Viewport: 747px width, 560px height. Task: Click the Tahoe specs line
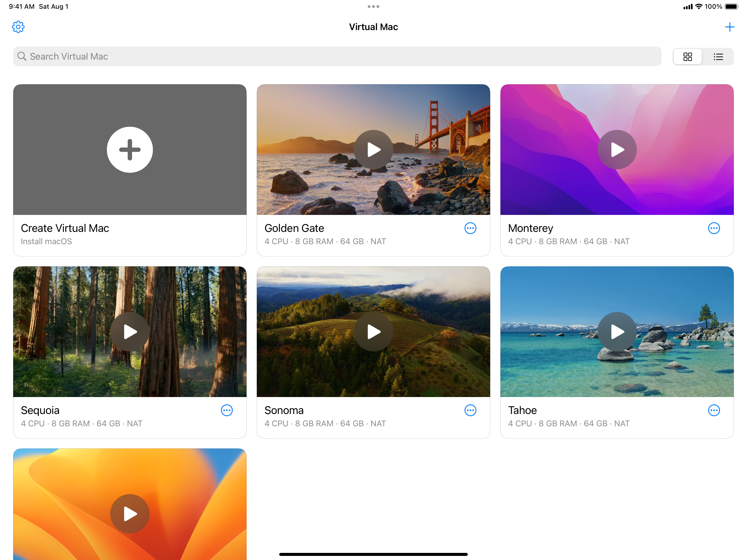pos(569,424)
